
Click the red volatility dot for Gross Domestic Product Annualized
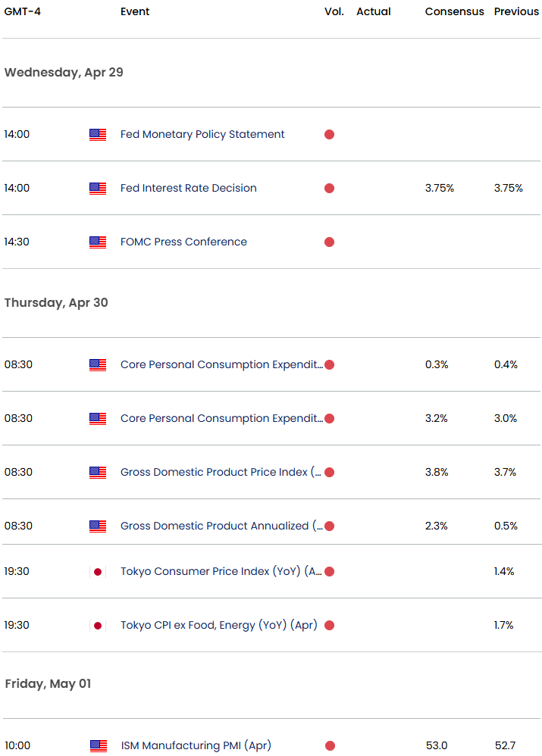click(330, 526)
